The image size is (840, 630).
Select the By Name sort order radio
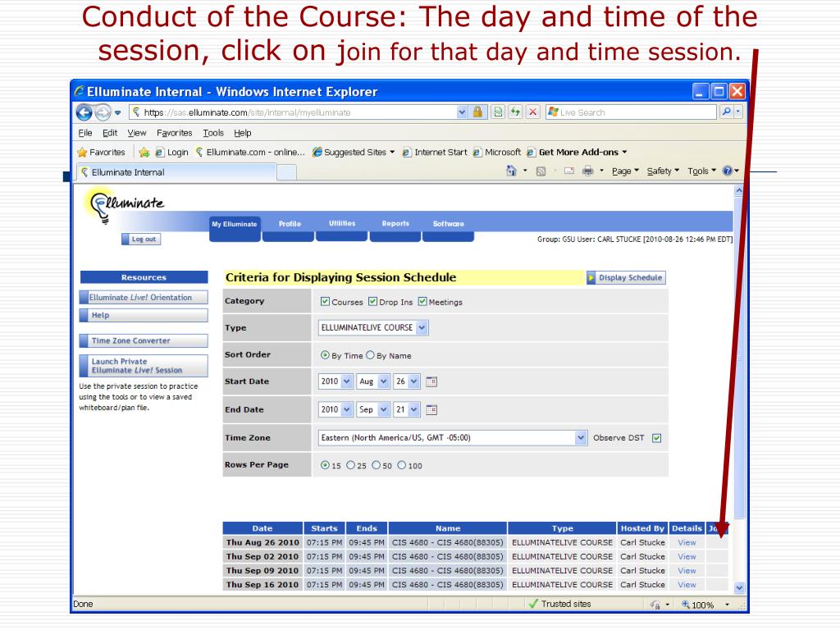pyautogui.click(x=370, y=355)
